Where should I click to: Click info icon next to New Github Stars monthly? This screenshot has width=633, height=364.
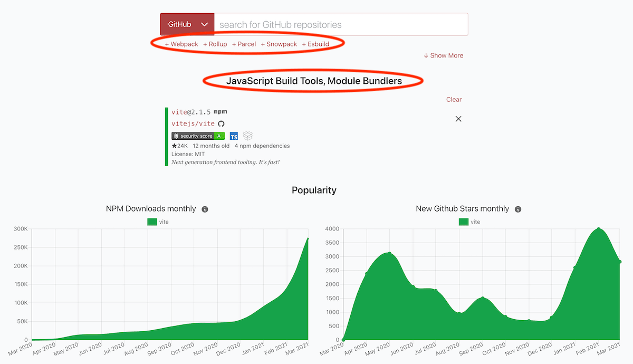tap(518, 209)
